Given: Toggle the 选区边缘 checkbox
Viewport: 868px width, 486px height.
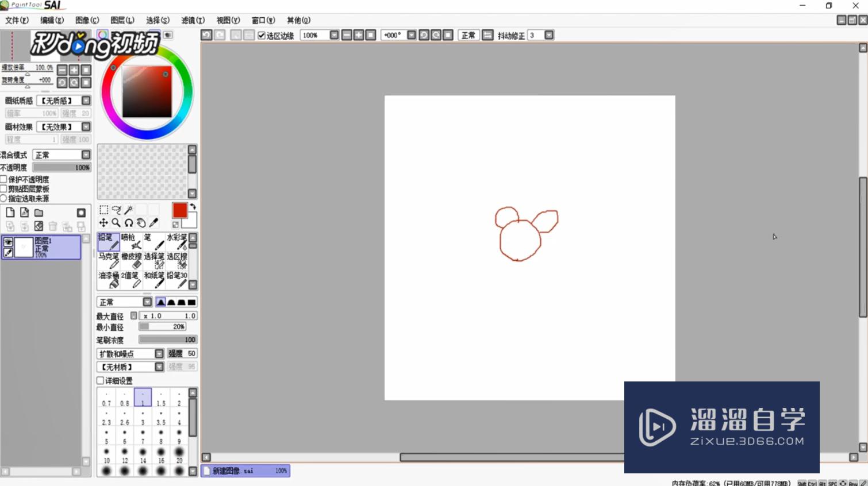Looking at the screenshot, I should pyautogui.click(x=262, y=36).
